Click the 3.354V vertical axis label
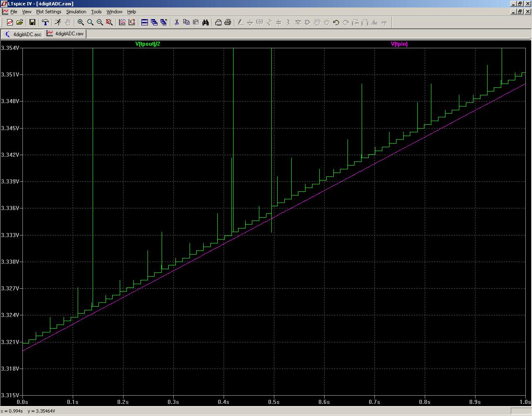 tap(10, 48)
